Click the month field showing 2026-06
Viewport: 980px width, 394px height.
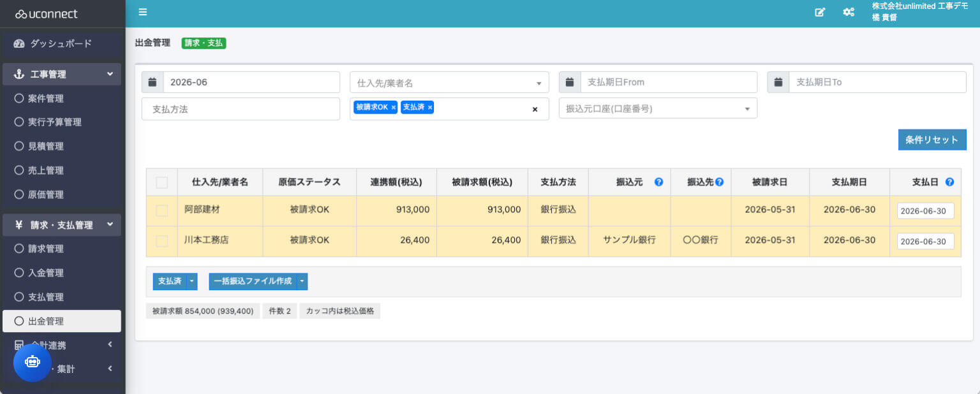click(x=251, y=82)
